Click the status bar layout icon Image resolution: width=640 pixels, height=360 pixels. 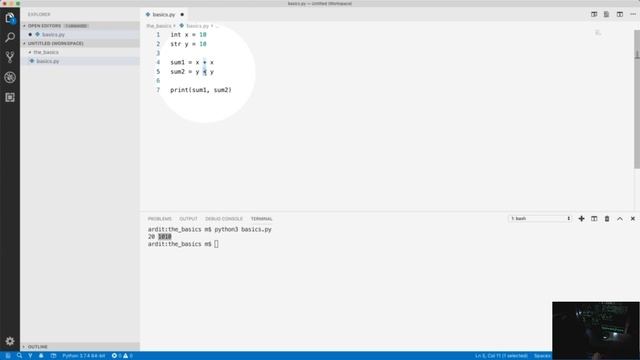click(53, 356)
